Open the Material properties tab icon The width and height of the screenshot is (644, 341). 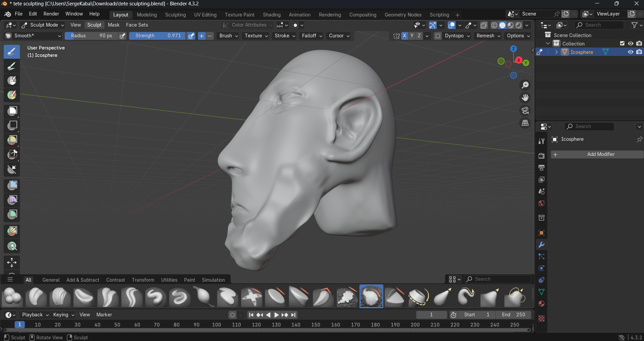(x=541, y=304)
